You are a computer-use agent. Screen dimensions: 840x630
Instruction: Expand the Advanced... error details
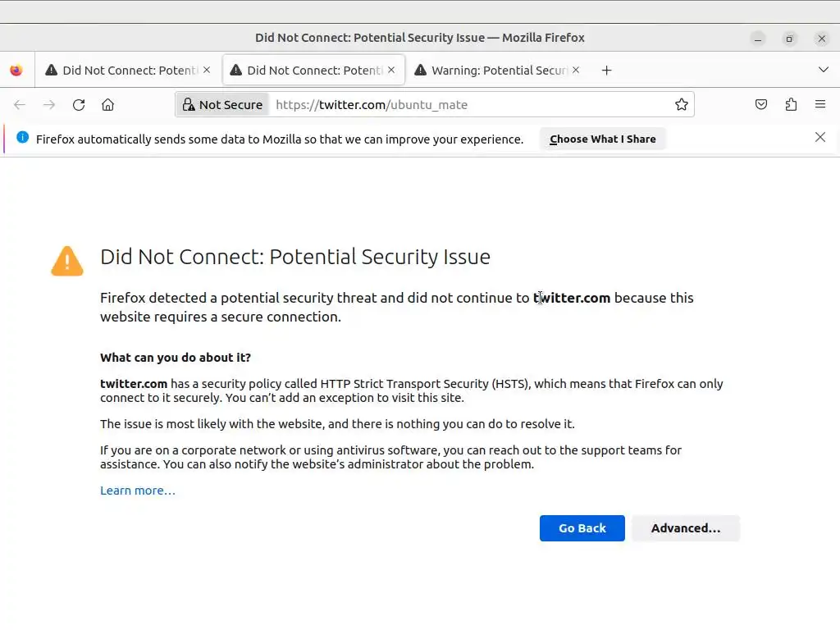point(685,528)
